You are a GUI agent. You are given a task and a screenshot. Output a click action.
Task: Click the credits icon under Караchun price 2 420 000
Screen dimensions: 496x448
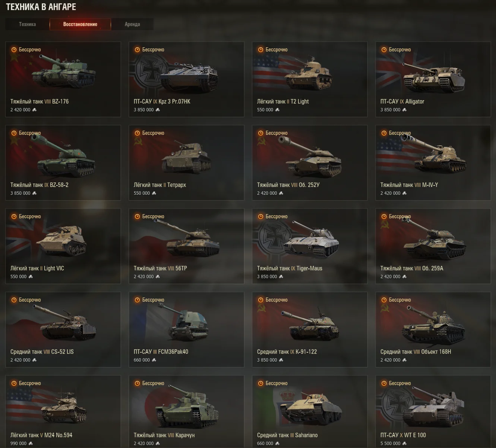coord(158,444)
